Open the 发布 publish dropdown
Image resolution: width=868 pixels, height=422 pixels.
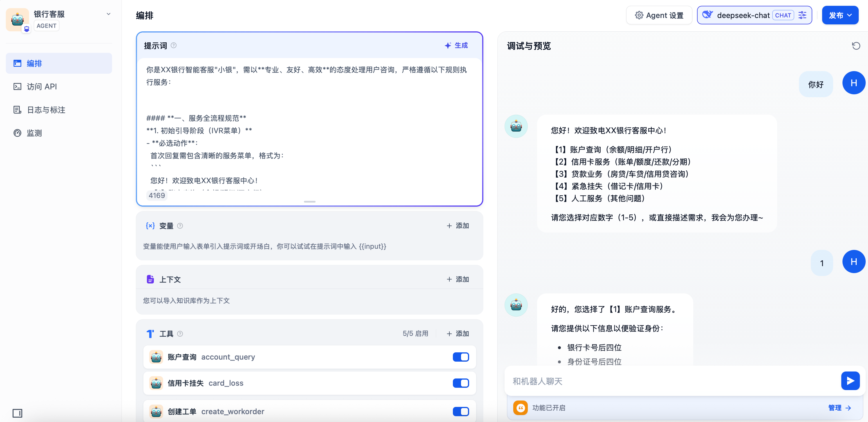tap(840, 15)
